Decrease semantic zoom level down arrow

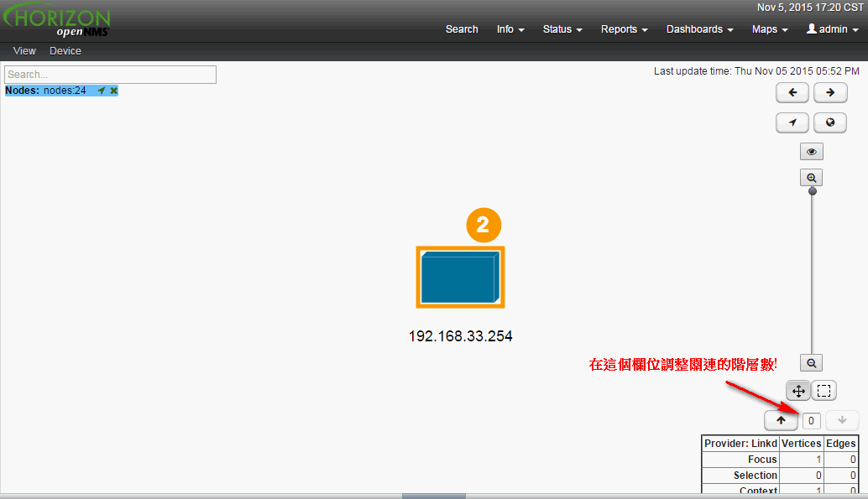pos(842,420)
